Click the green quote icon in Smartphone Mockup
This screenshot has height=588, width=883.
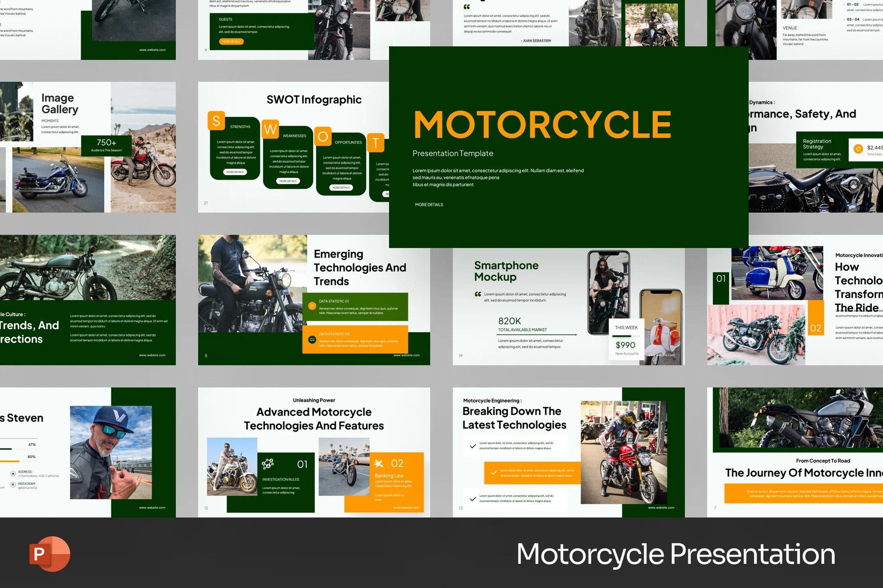point(477,294)
